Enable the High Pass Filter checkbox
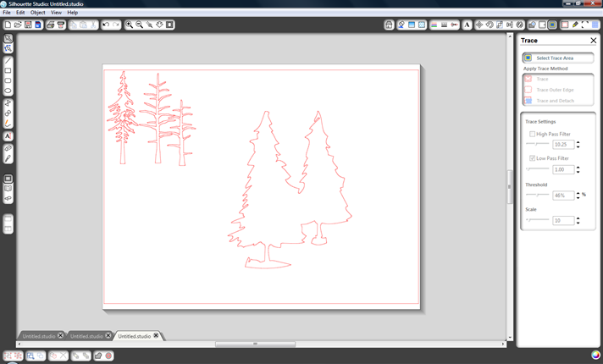The height and width of the screenshot is (364, 603). (532, 134)
